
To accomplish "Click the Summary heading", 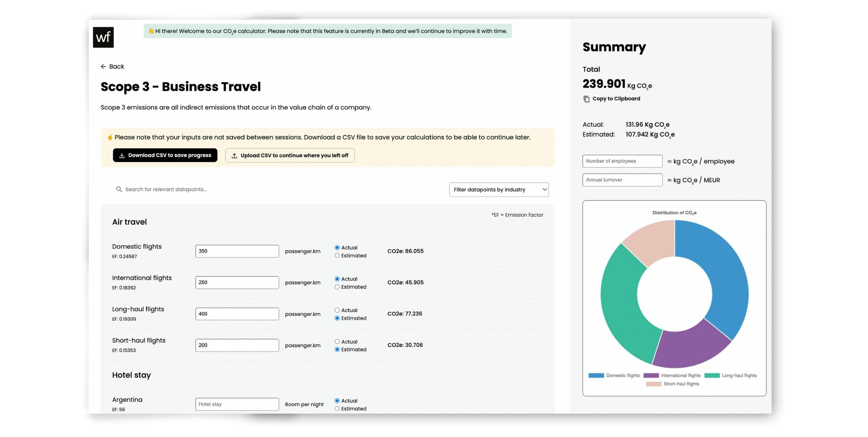I will 613,47.
